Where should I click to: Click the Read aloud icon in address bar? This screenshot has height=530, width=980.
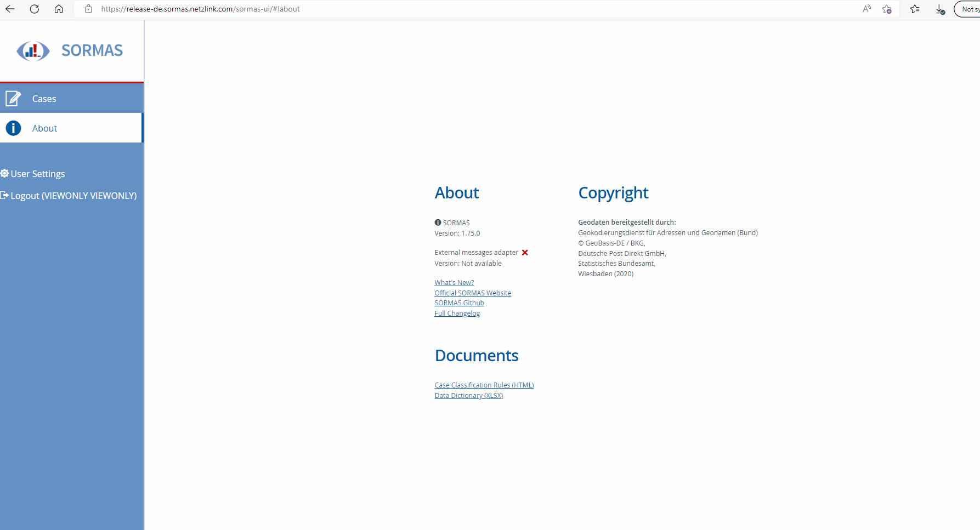(866, 9)
